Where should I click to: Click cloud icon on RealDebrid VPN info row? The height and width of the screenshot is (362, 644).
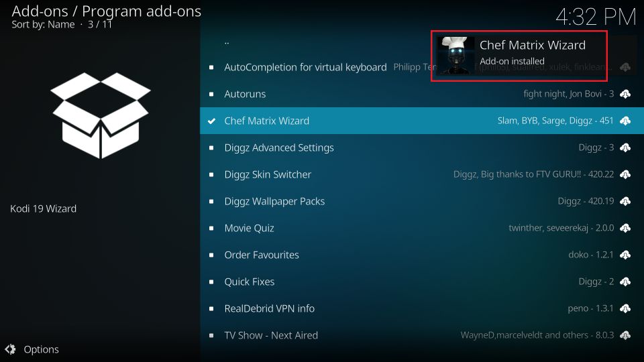625,308
